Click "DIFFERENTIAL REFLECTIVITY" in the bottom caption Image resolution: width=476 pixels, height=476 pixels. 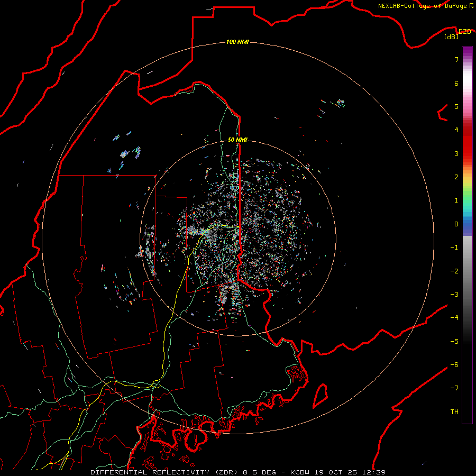150,472
